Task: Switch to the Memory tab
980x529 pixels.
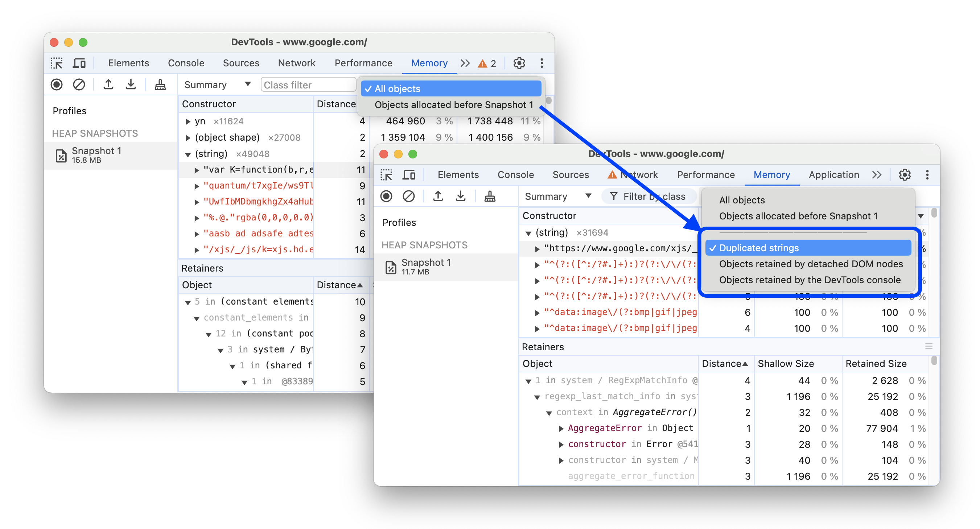Action: point(771,175)
